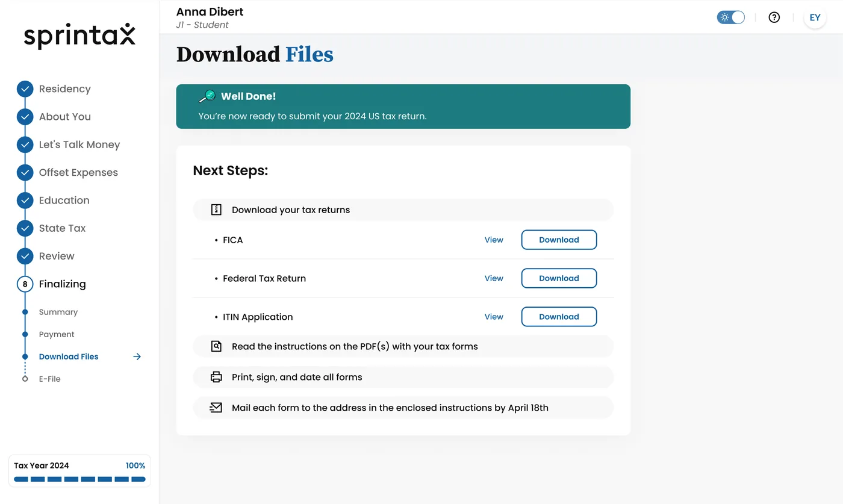Click the About You checkmark icon
The image size is (843, 504).
coord(25,117)
